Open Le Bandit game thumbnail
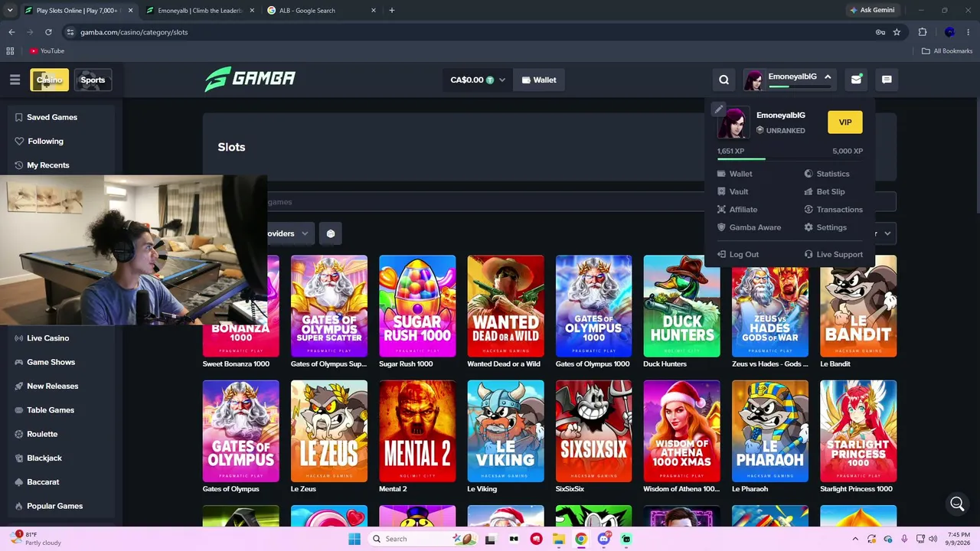The height and width of the screenshot is (551, 980). [x=858, y=306]
